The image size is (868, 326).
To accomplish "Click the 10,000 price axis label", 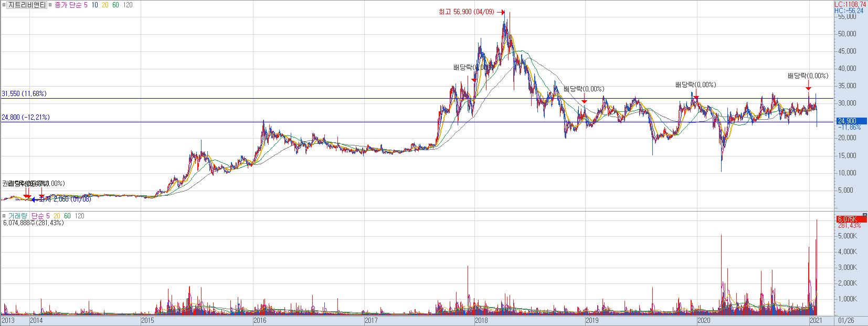I will 848,173.
